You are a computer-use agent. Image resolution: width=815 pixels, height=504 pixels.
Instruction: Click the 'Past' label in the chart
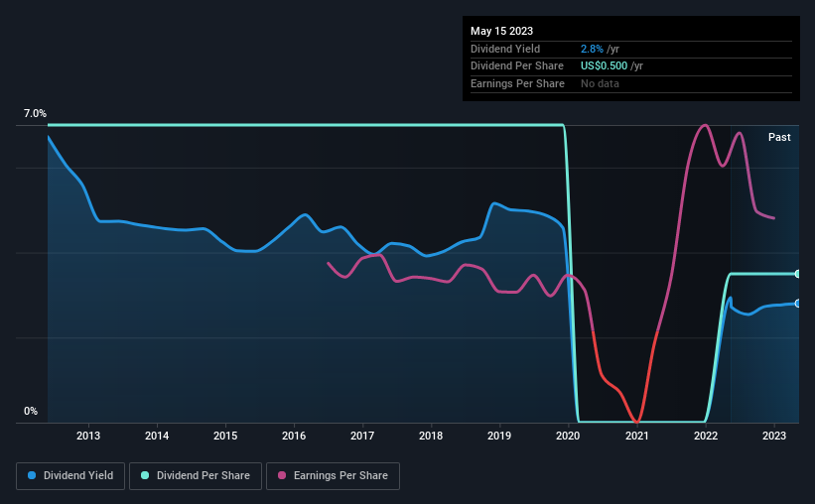(779, 138)
